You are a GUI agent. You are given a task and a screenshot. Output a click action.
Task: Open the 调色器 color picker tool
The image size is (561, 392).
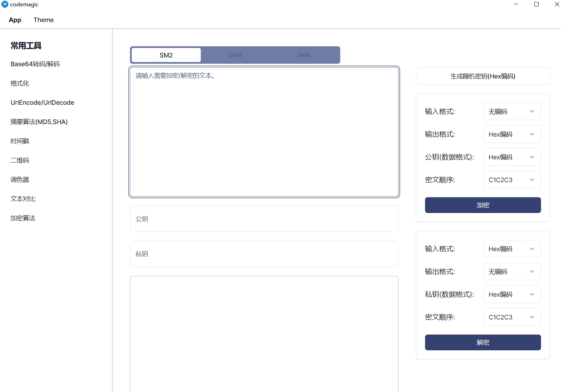point(20,179)
